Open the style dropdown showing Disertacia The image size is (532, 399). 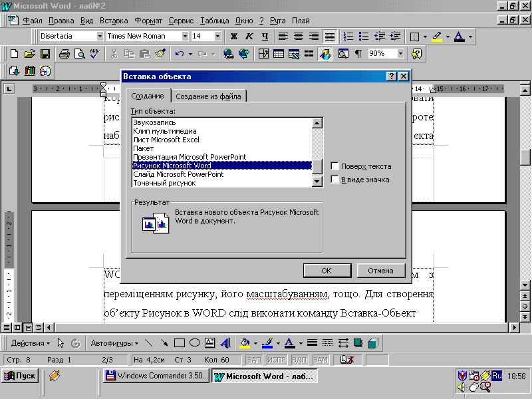click(100, 36)
